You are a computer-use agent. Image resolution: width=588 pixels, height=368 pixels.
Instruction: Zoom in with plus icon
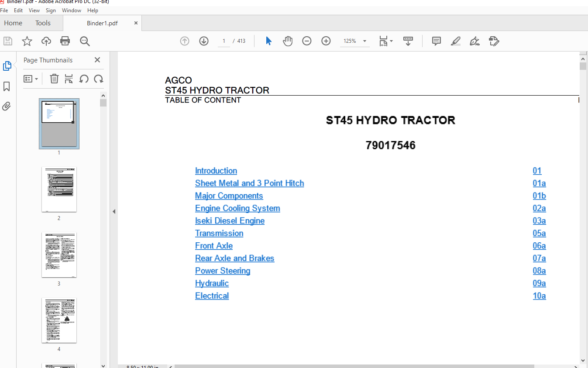pos(326,41)
